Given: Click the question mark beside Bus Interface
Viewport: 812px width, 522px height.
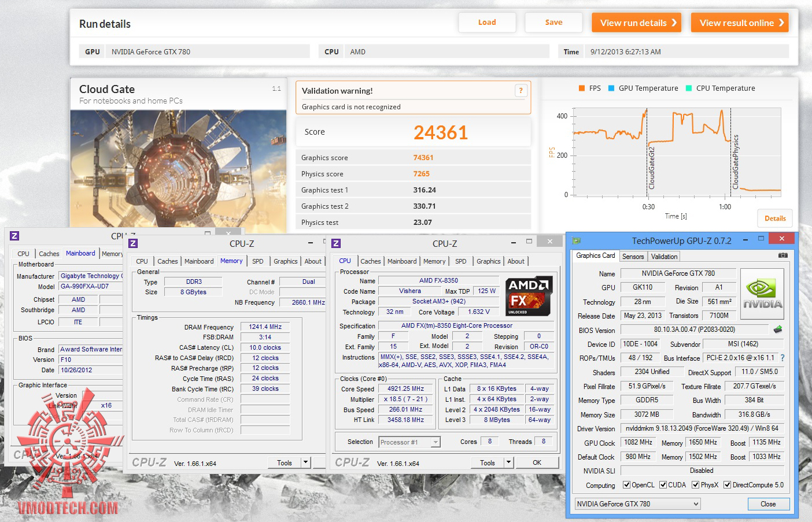Looking at the screenshot, I should coord(783,358).
